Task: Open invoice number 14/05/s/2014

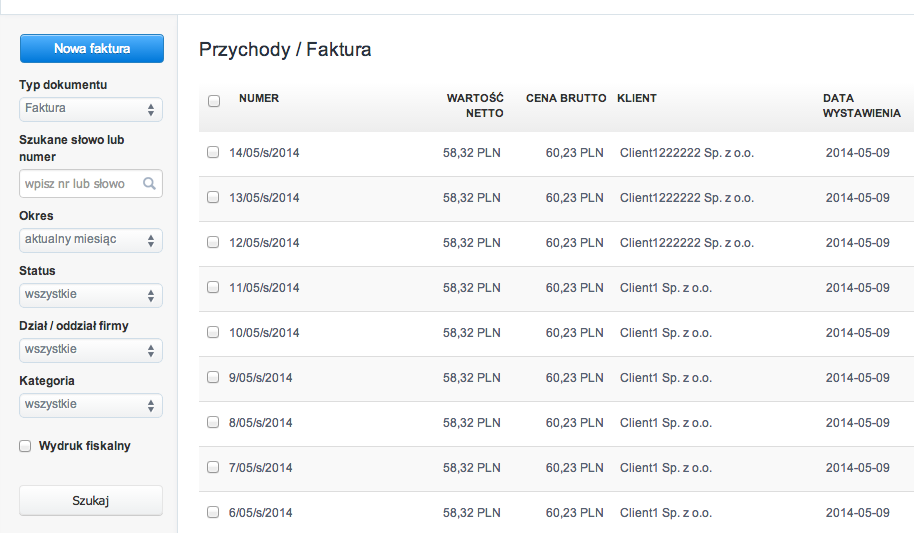Action: [x=264, y=153]
